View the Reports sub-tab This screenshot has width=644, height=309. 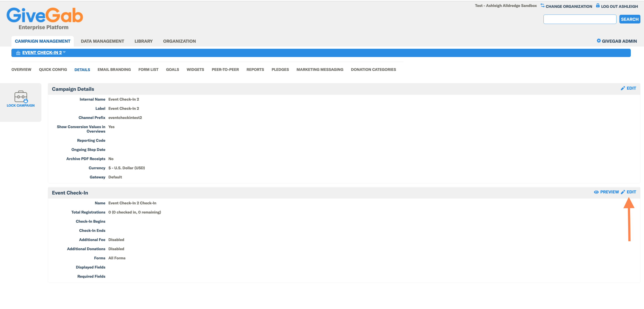[255, 70]
